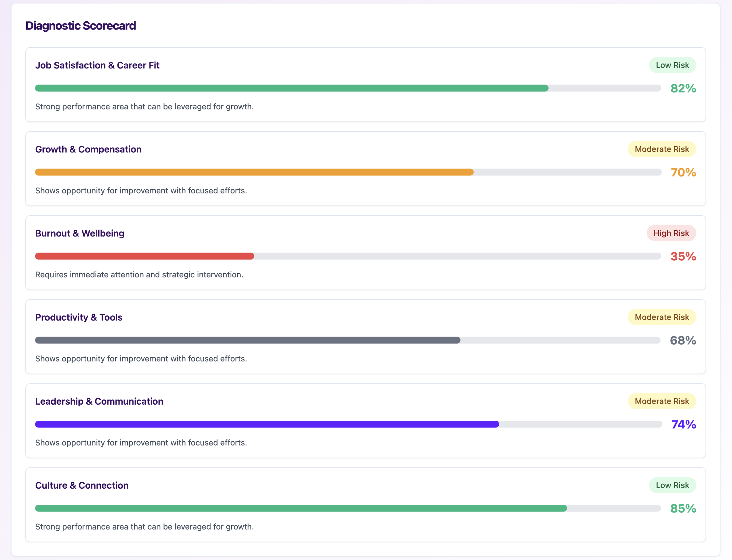Screen dimensions: 732x560
Task: Click the orange Growth & Compensation progress bar
Action: point(254,172)
